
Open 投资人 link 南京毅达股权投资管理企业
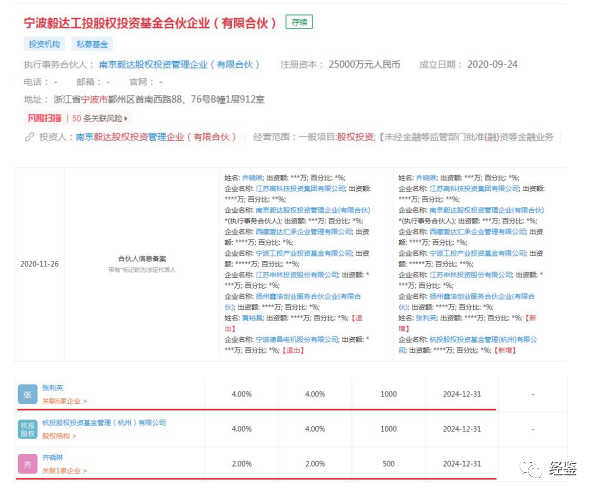point(156,137)
